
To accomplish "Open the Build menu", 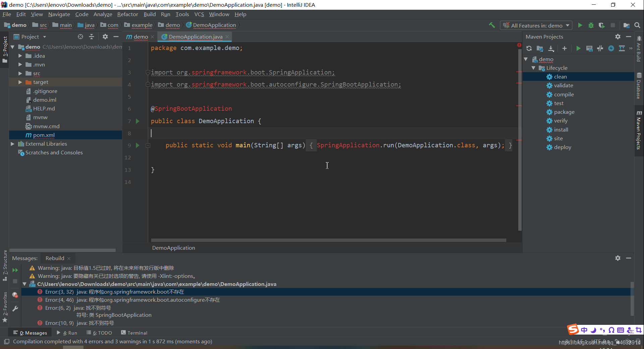I will [150, 14].
